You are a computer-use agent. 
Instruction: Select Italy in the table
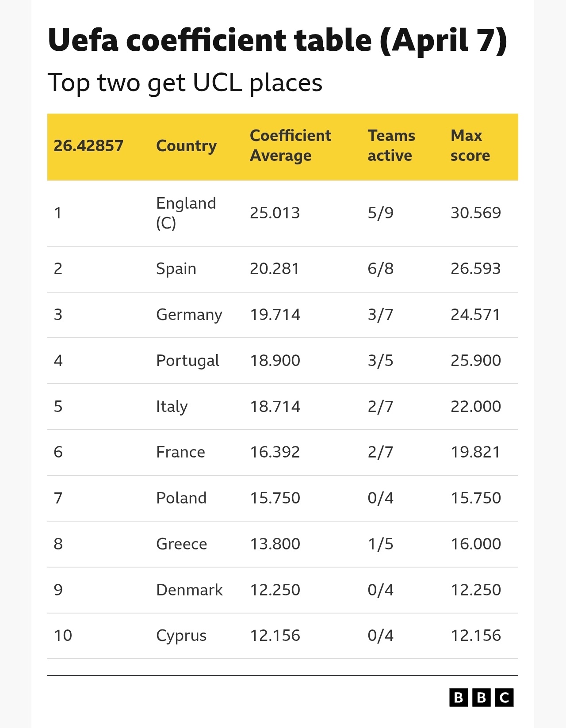click(x=172, y=407)
